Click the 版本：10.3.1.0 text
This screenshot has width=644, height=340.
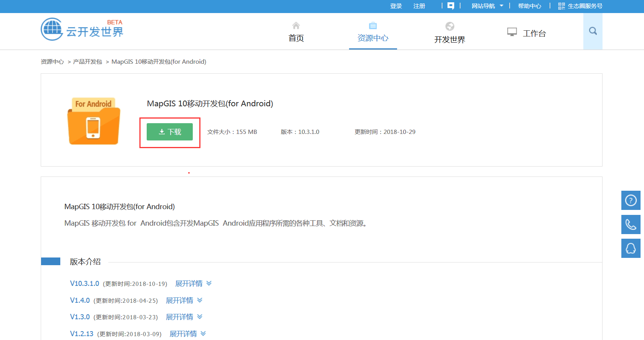coord(300,132)
